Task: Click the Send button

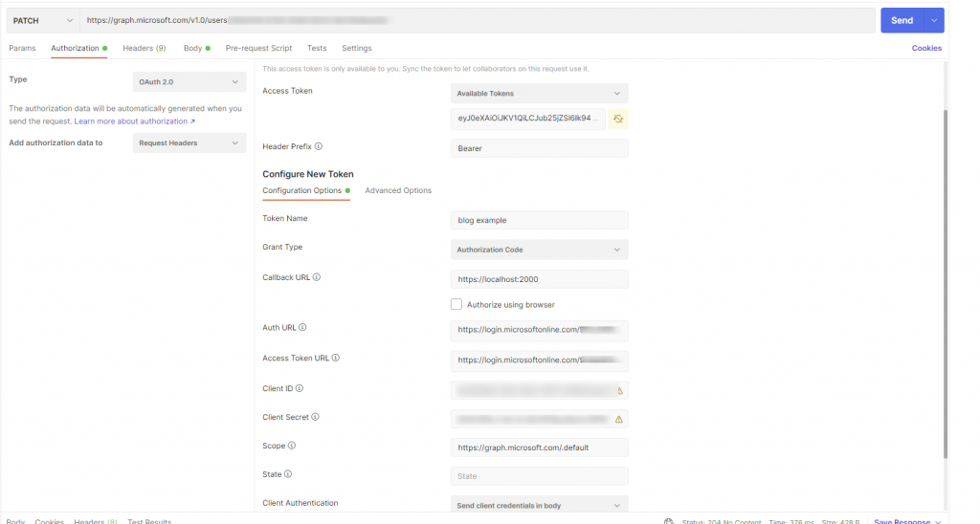Action: [902, 21]
